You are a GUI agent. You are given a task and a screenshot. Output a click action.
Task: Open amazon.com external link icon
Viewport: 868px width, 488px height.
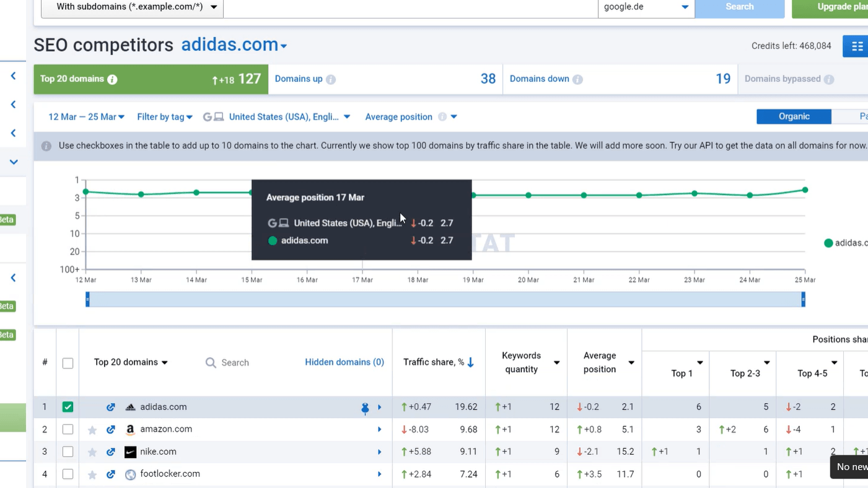(111, 429)
